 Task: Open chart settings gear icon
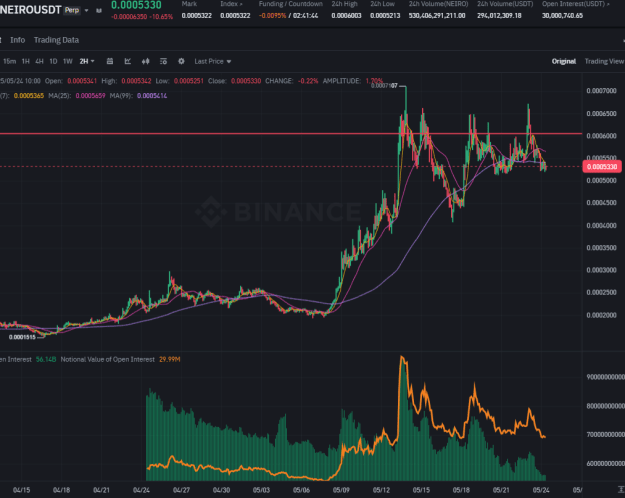click(x=181, y=61)
